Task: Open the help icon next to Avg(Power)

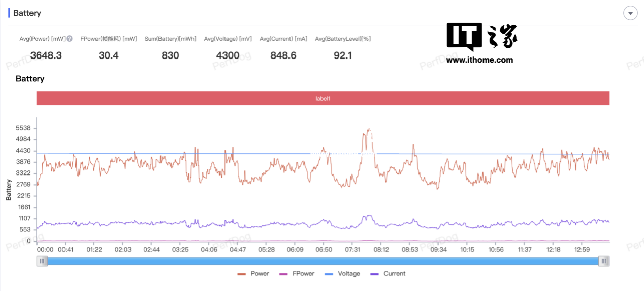Action: pos(70,39)
